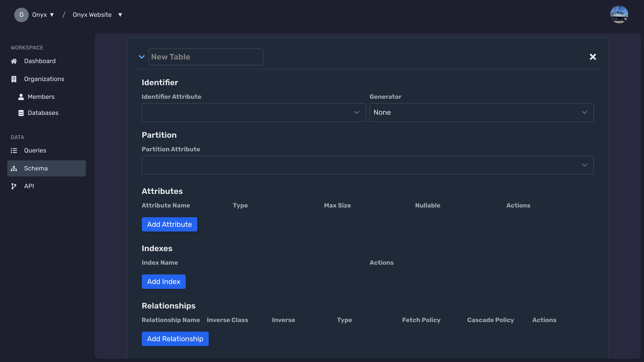644x362 pixels.
Task: Open the Generator dropdown menu
Action: [481, 112]
